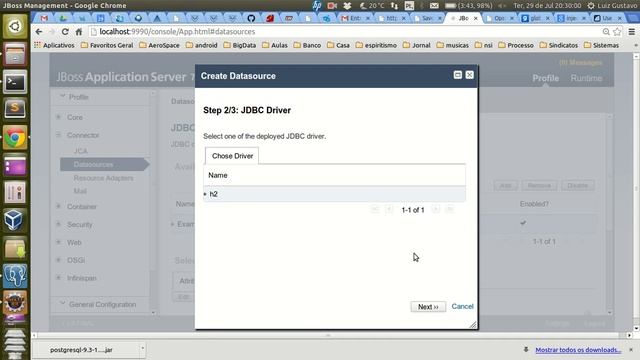Open Mostrar todos os downloads link

pyautogui.click(x=578, y=350)
